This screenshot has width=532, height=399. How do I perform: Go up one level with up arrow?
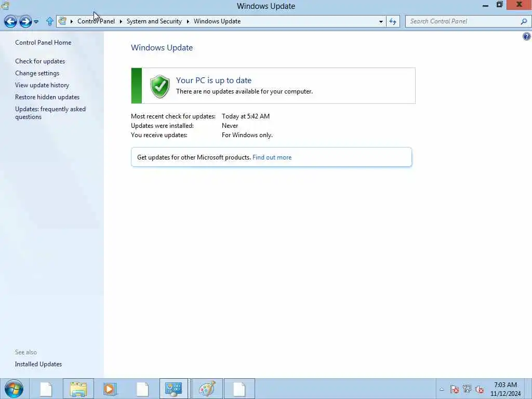pos(49,21)
